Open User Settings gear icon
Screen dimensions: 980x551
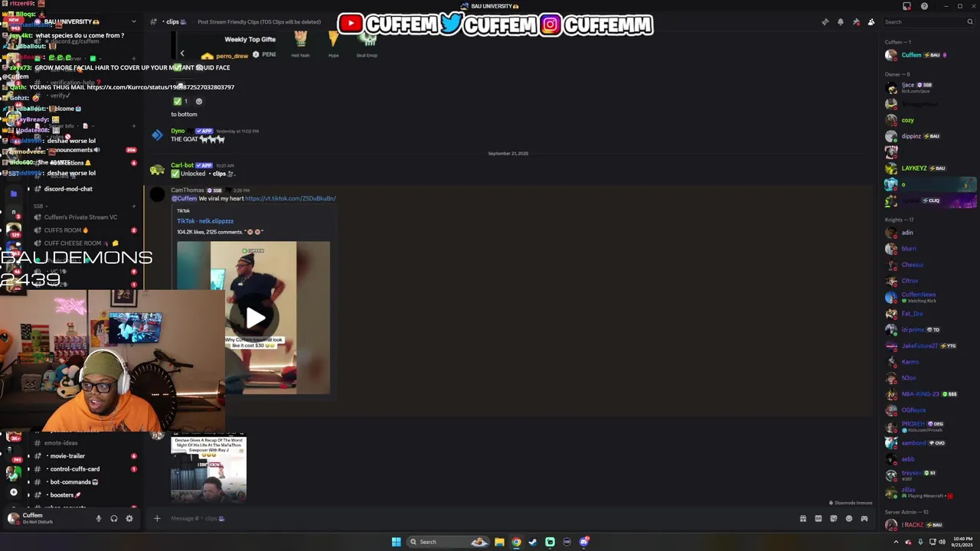pos(129,519)
